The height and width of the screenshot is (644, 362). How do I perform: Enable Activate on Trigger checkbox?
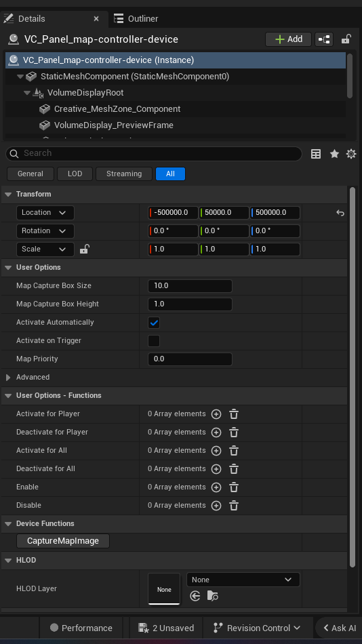154,341
